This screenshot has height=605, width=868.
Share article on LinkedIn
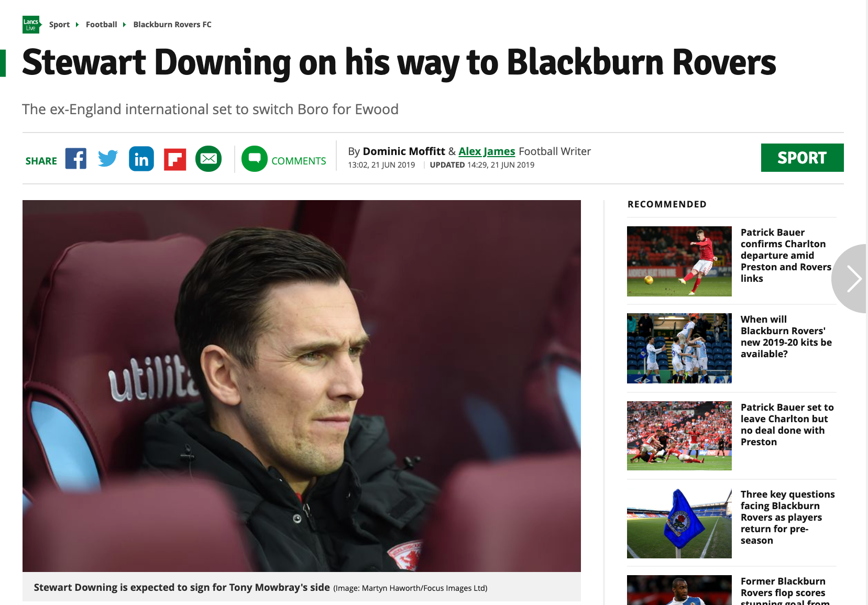pos(141,159)
